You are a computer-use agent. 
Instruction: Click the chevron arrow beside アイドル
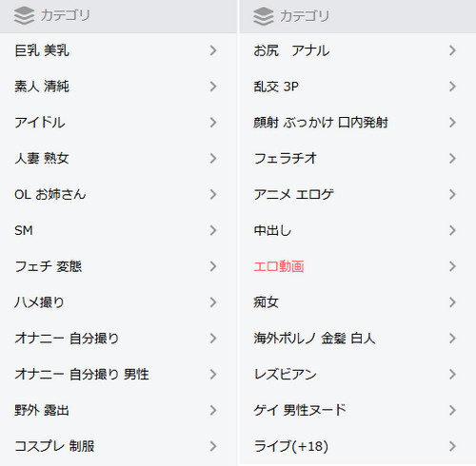coord(213,123)
